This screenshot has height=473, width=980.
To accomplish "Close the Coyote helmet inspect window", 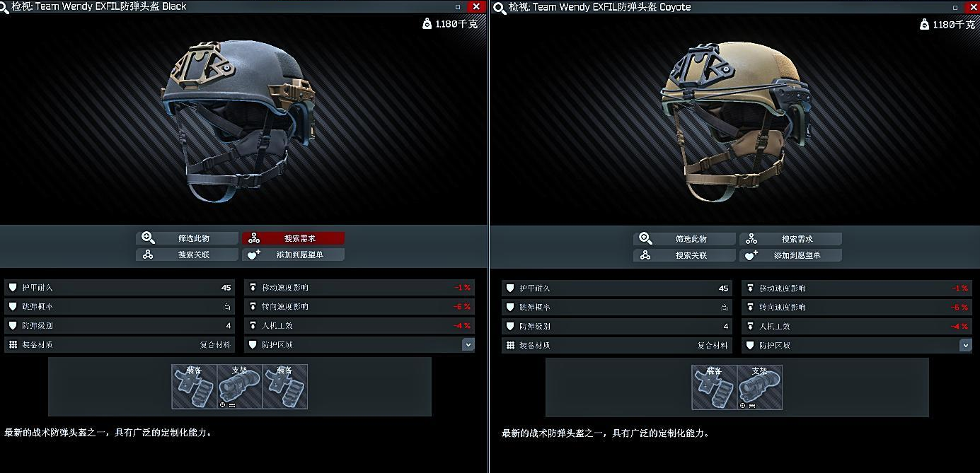I will coord(972,6).
